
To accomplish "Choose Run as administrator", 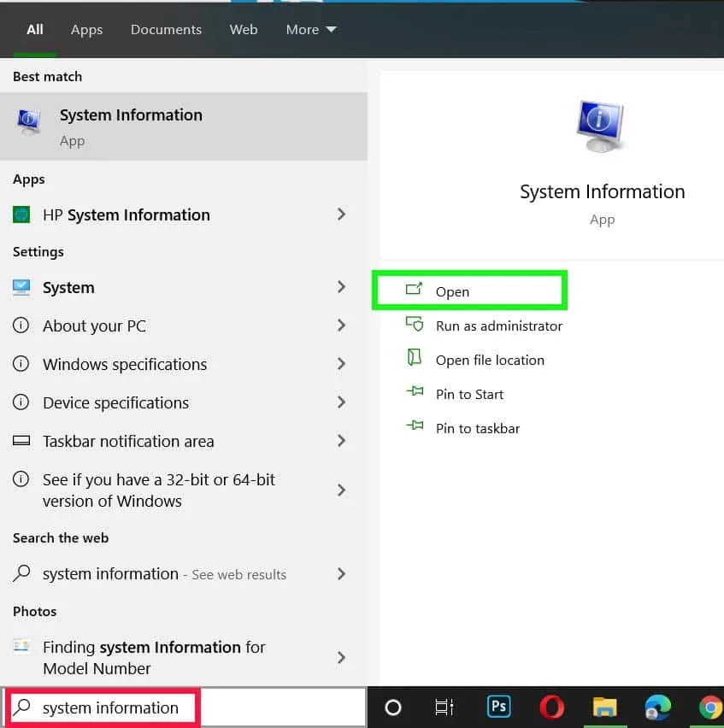I will pyautogui.click(x=498, y=326).
